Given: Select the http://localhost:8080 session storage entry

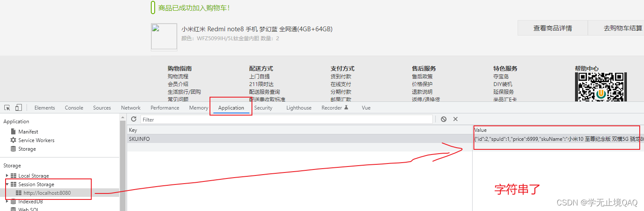Looking at the screenshot, I should tap(47, 193).
